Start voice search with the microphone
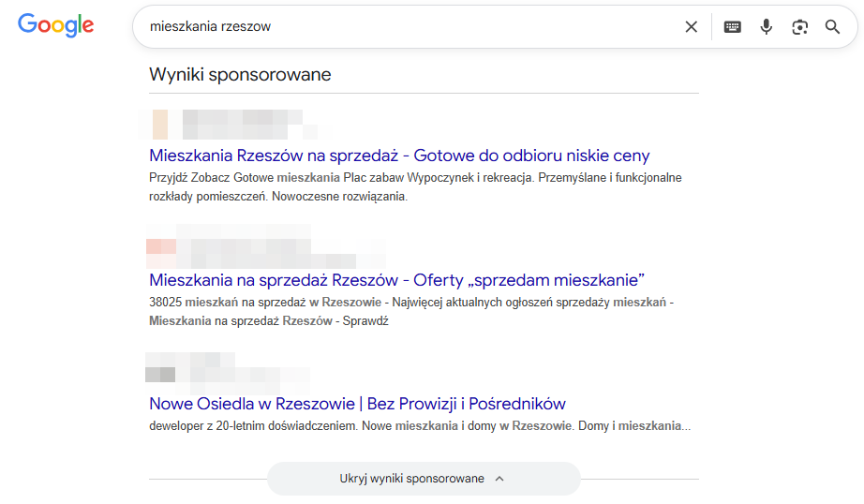Screen dimensions: 864x504 [x=767, y=27]
